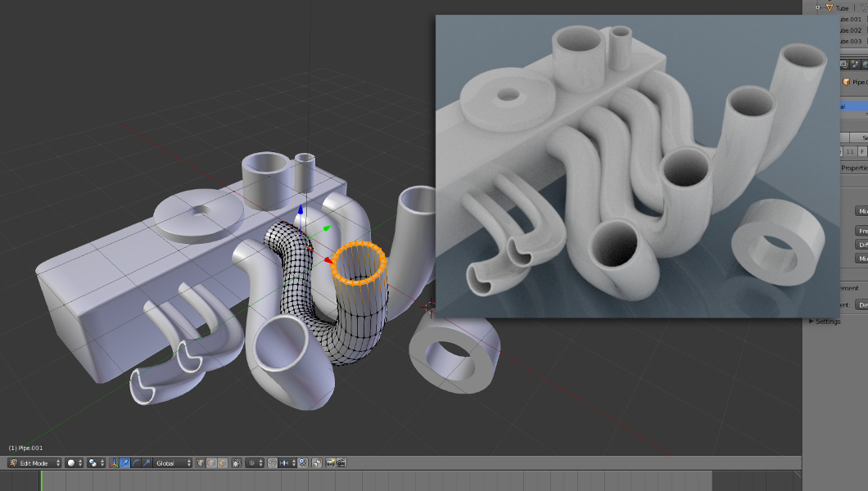Switch to edge select mode
868x491 pixels.
(x=212, y=463)
